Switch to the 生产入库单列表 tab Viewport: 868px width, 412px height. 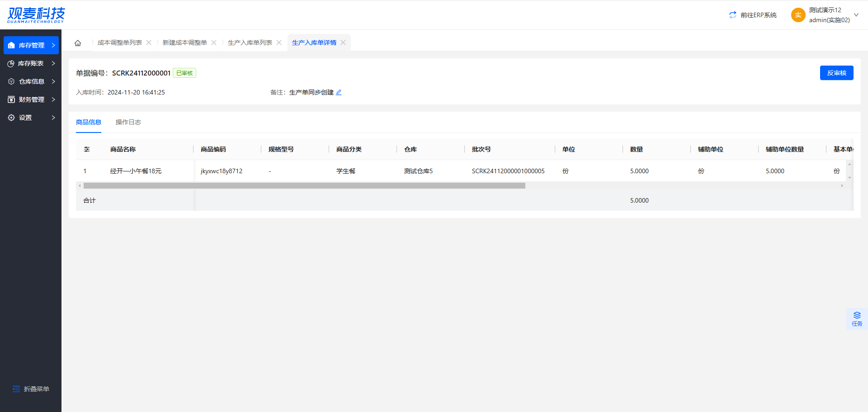250,43
